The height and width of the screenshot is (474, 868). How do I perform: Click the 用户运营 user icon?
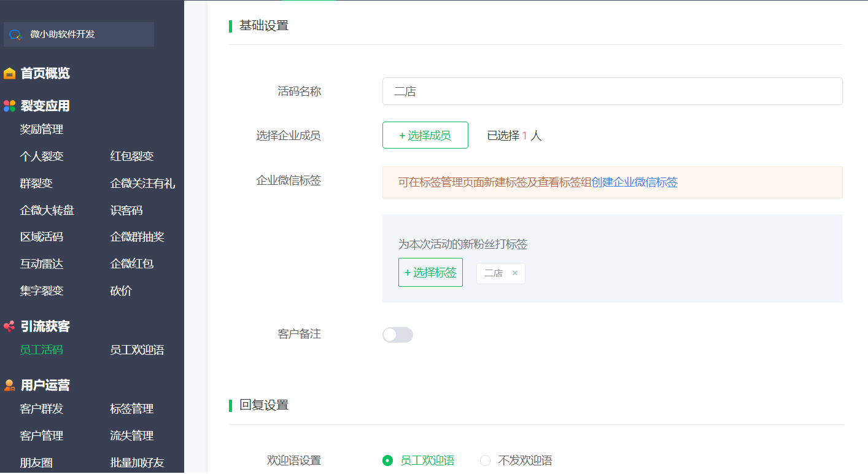pos(9,386)
